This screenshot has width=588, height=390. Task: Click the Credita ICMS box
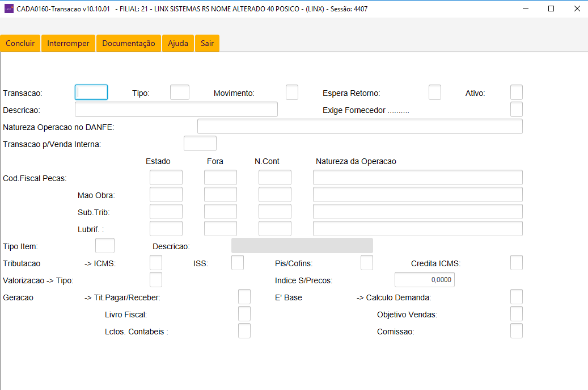tap(517, 263)
